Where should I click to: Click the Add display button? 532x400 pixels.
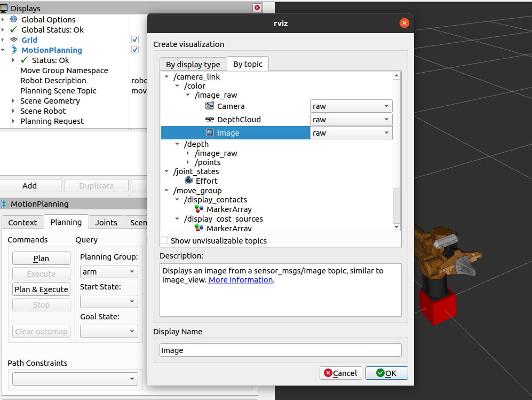(x=30, y=186)
